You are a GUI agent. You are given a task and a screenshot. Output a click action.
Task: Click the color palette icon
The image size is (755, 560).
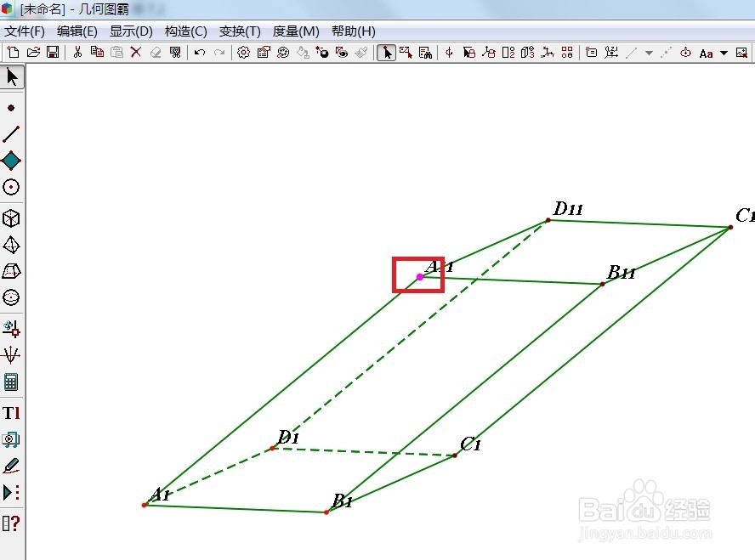283,52
